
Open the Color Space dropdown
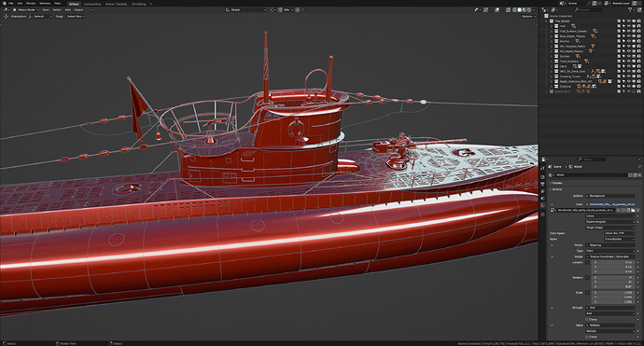coord(620,233)
